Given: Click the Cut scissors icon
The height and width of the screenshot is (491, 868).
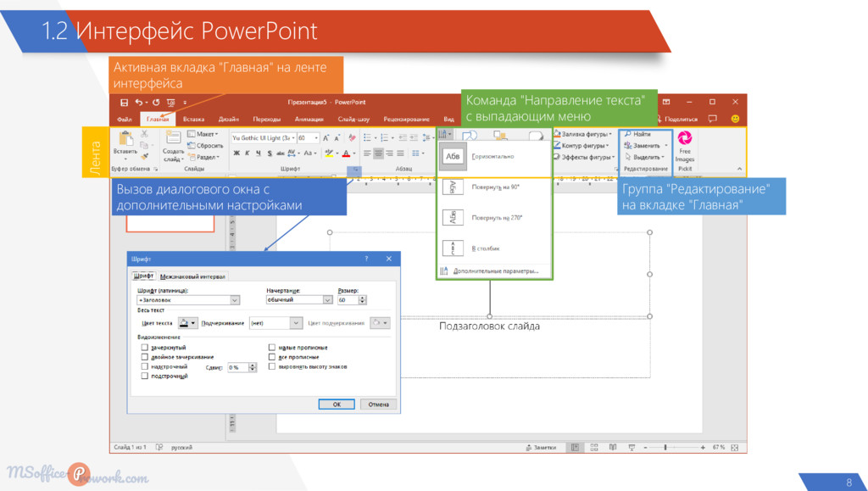Looking at the screenshot, I should tap(144, 134).
